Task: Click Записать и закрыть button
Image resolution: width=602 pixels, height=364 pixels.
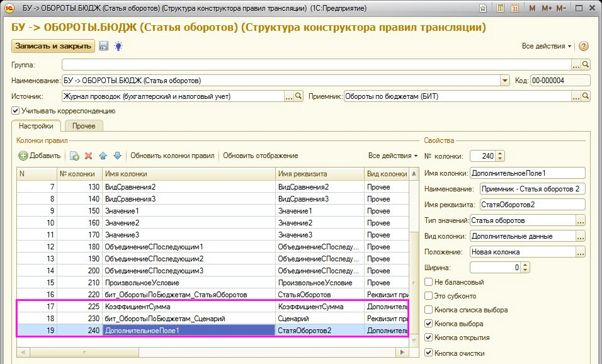Action: coord(53,46)
